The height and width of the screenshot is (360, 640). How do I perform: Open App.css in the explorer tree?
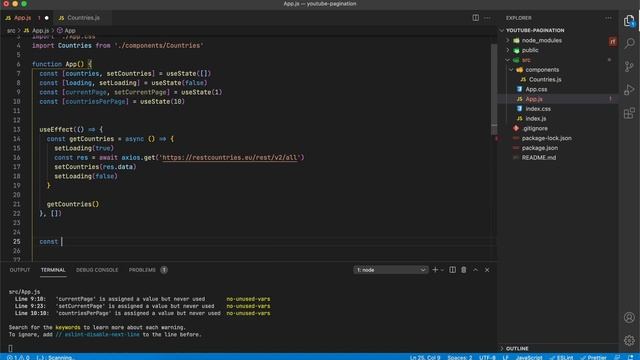coord(536,89)
